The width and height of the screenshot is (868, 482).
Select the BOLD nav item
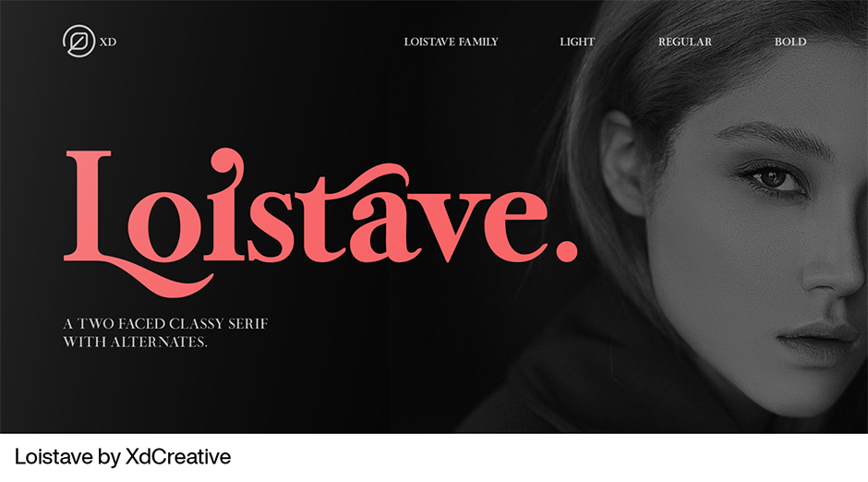tap(790, 42)
